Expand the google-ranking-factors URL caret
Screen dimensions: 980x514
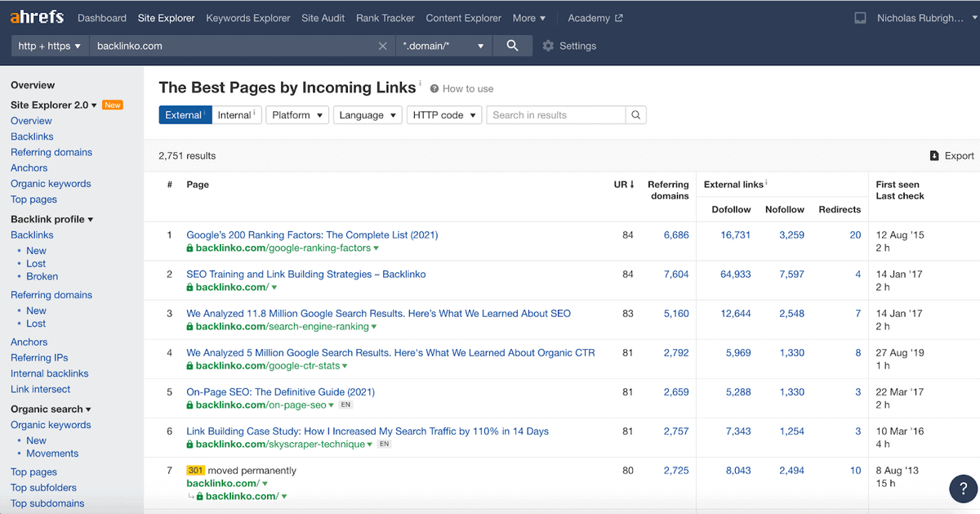click(376, 248)
